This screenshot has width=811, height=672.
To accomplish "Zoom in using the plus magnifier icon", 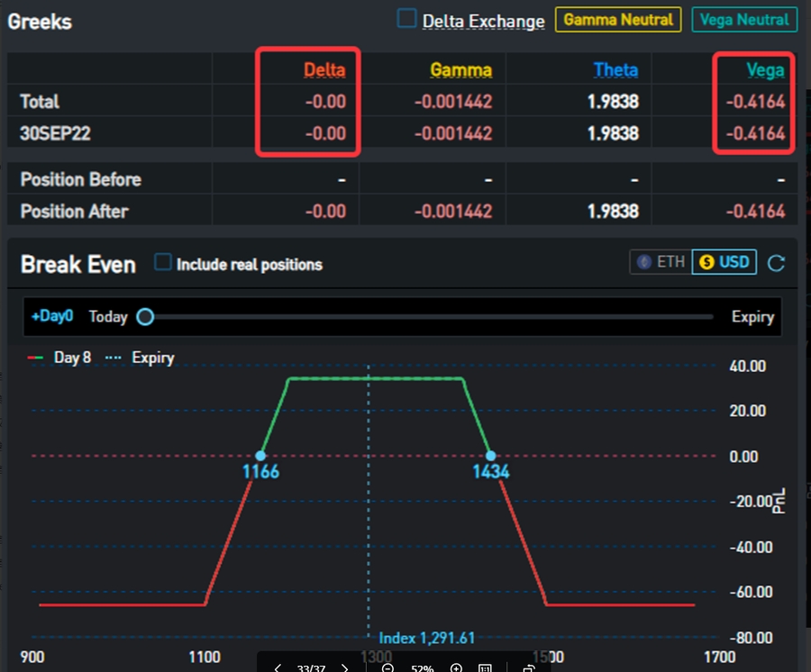I will click(x=456, y=667).
